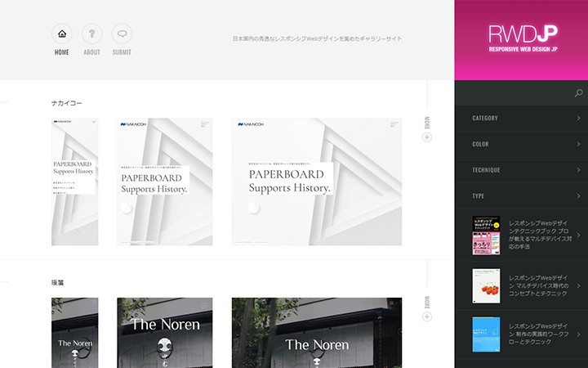
Task: Expand the COLOR filter
Action: [521, 144]
